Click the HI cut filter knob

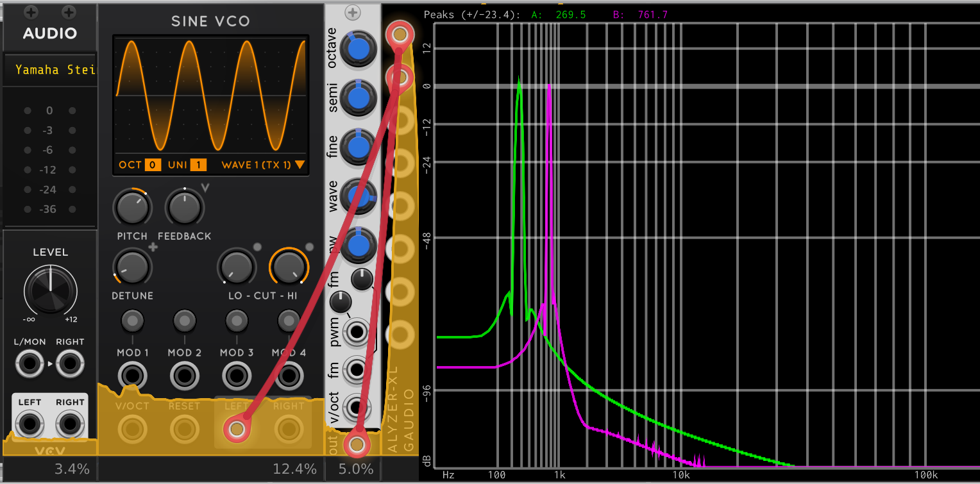[x=289, y=267]
